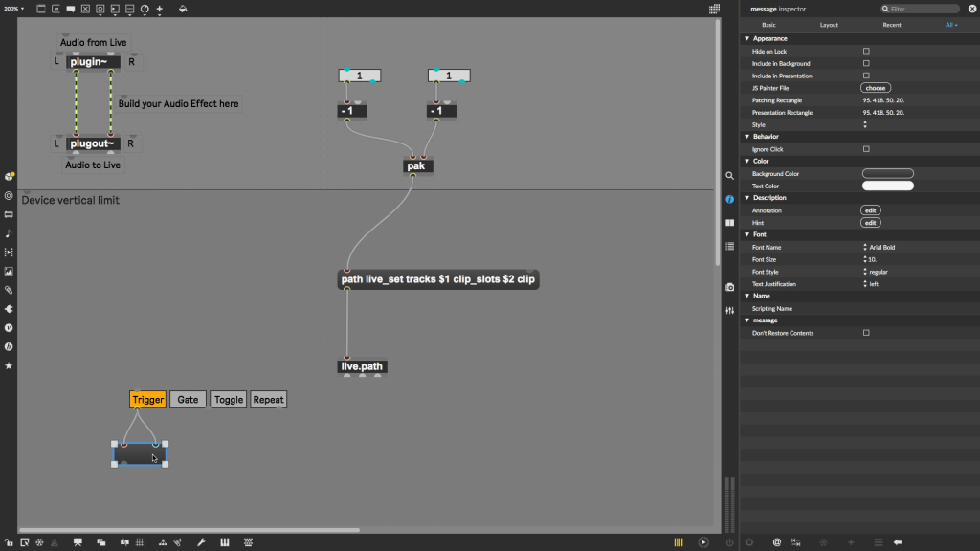This screenshot has height=551, width=980.
Task: Click the star favorites icon in left sidebar
Action: click(x=9, y=365)
